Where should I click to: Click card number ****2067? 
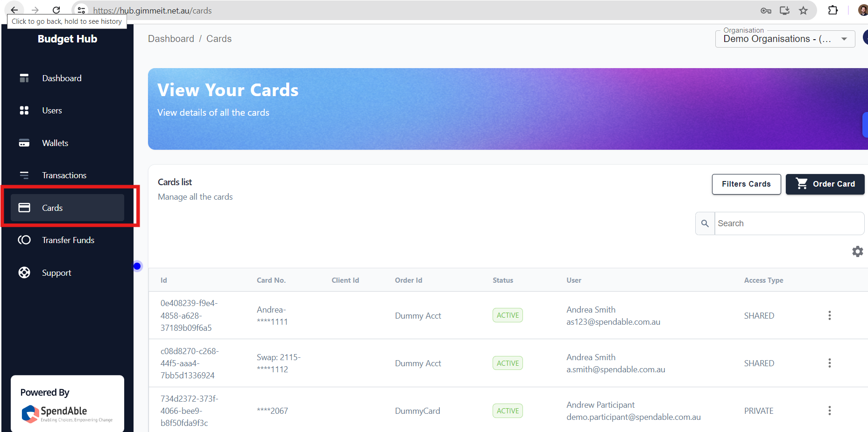click(272, 411)
